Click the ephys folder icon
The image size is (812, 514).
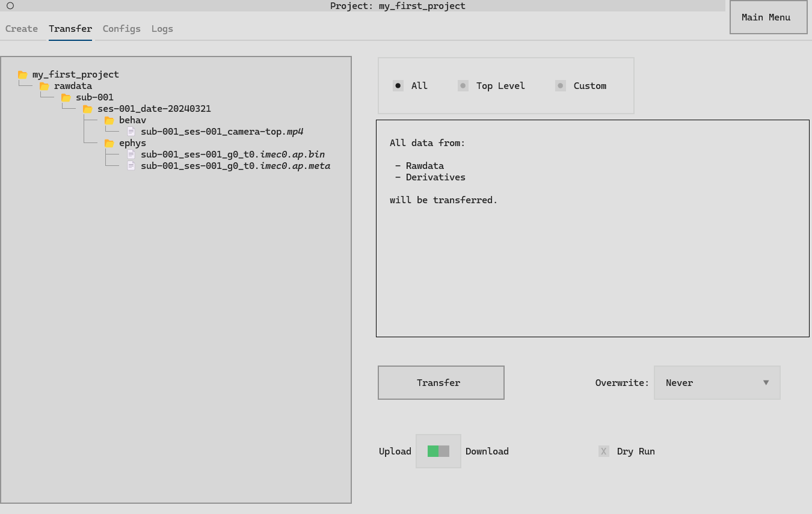tap(109, 143)
